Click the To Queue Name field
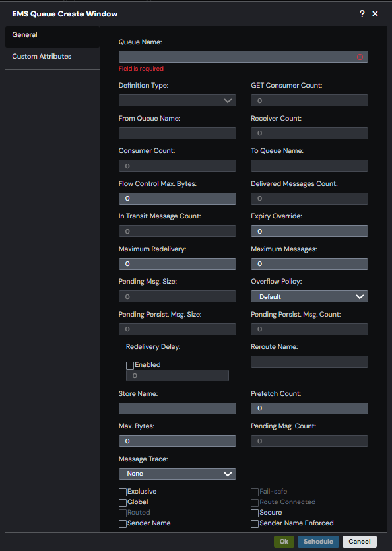 point(310,166)
